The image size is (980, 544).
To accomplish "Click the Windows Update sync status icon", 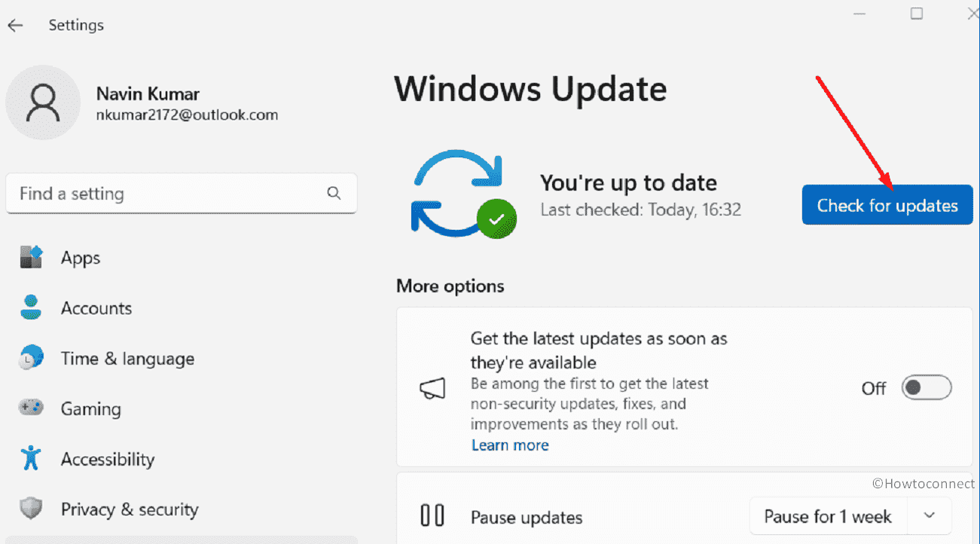I will tap(463, 194).
